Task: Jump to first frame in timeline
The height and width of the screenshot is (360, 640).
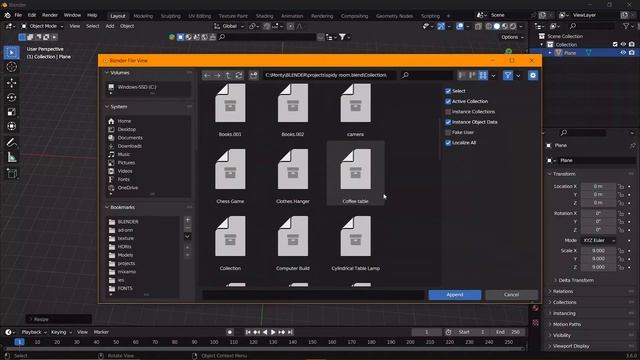Action: click(248, 332)
